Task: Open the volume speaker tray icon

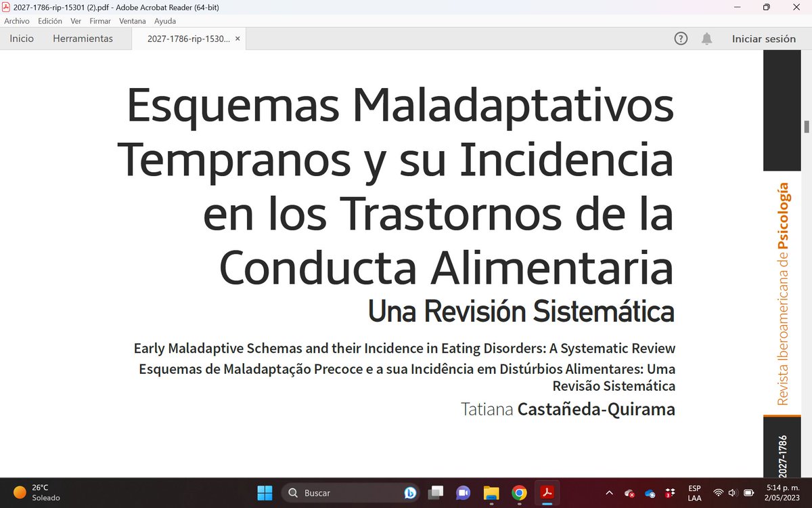Action: pyautogui.click(x=733, y=492)
